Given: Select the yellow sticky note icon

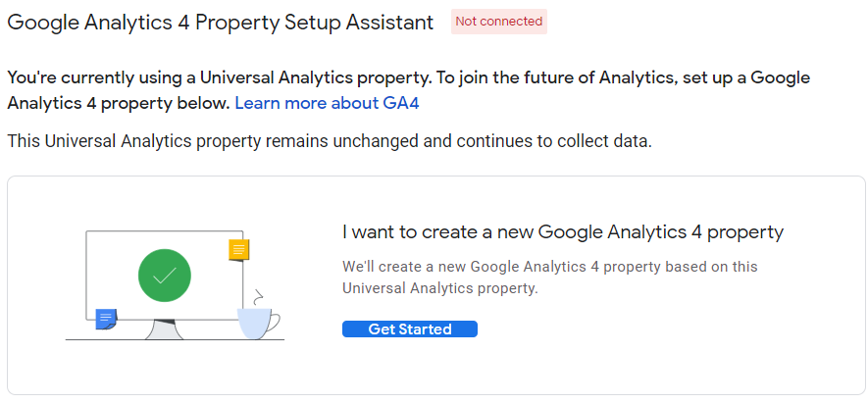Looking at the screenshot, I should click(239, 250).
